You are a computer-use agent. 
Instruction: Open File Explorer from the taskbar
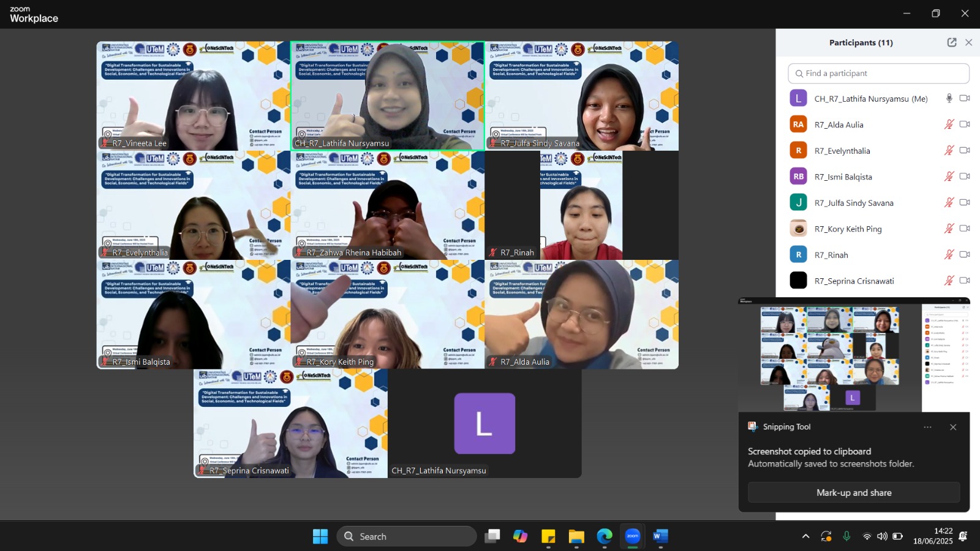pos(576,536)
